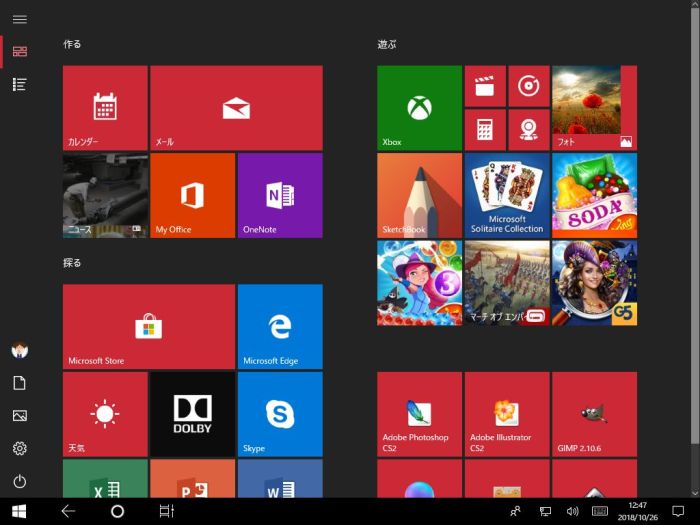Open the Groove Music small tile
Viewport: 700px width, 525px height.
[x=528, y=87]
